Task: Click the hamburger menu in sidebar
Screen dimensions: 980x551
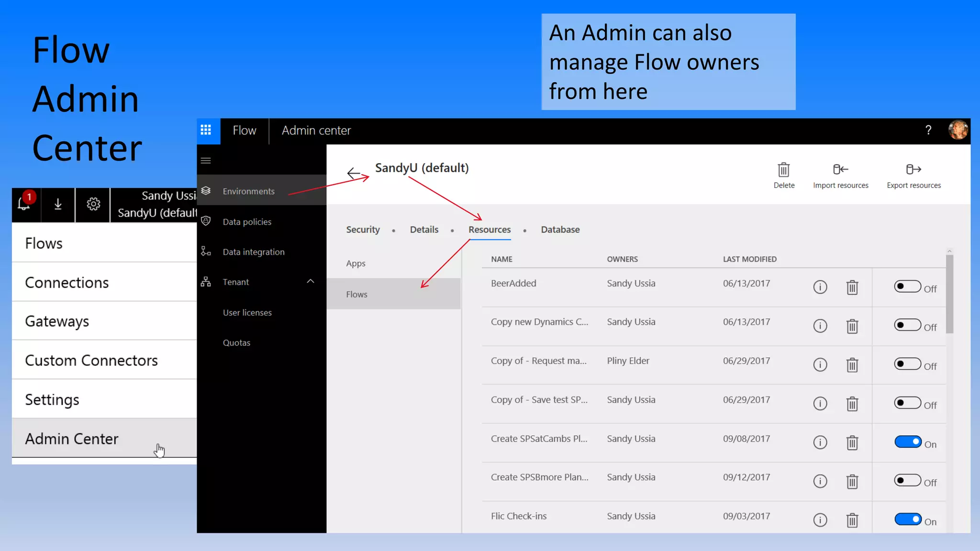Action: point(206,161)
